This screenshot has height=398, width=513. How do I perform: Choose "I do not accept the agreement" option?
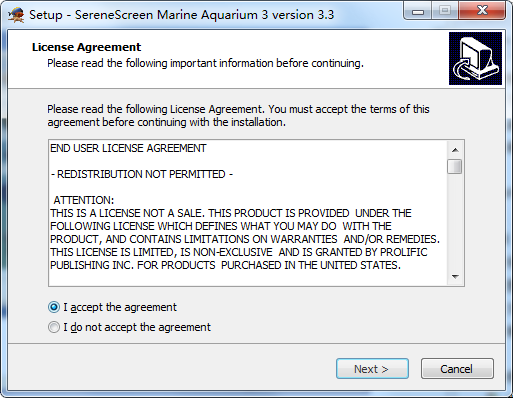[x=54, y=327]
